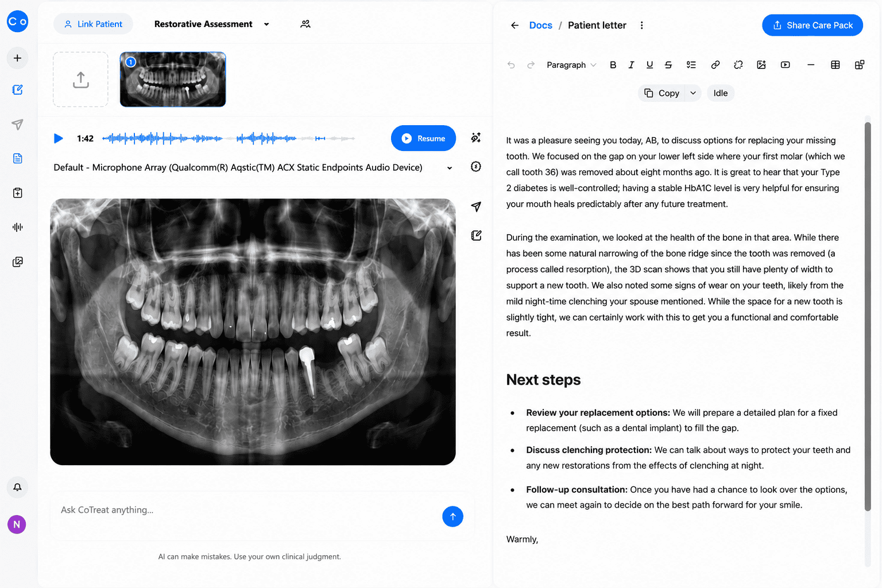Click the Idle status pill
The width and height of the screenshot is (882, 588).
pos(721,93)
